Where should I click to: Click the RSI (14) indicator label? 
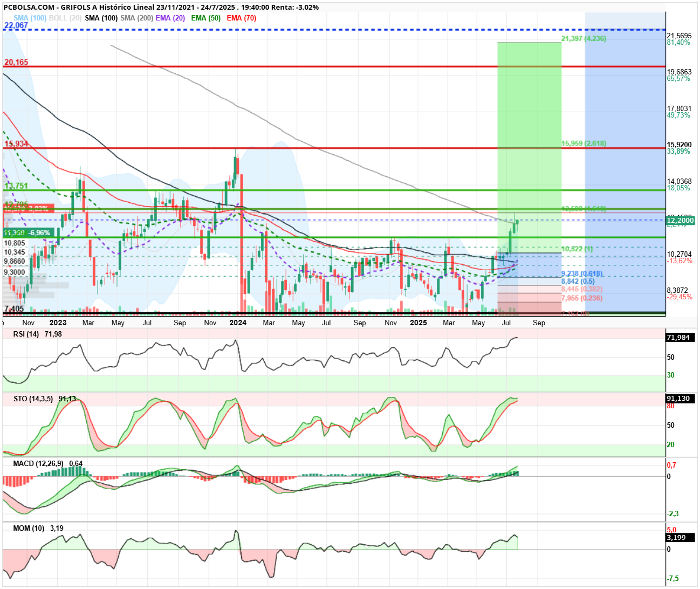click(26, 334)
